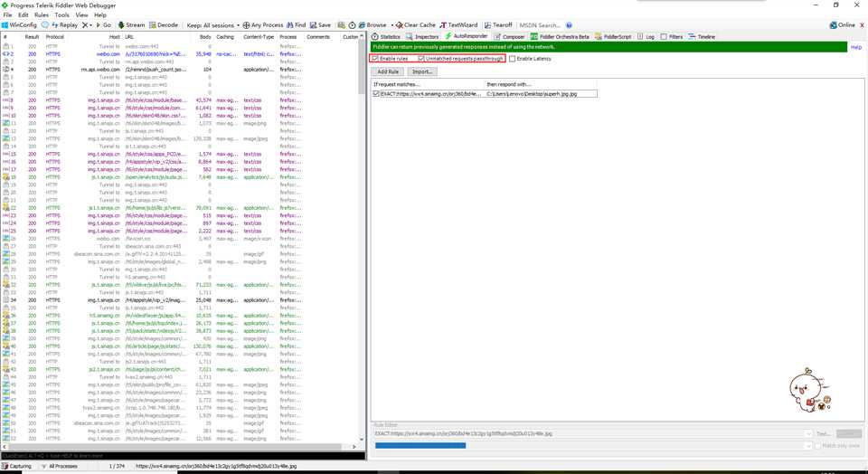Open the Edit menu
The image size is (868, 474).
pyautogui.click(x=24, y=15)
